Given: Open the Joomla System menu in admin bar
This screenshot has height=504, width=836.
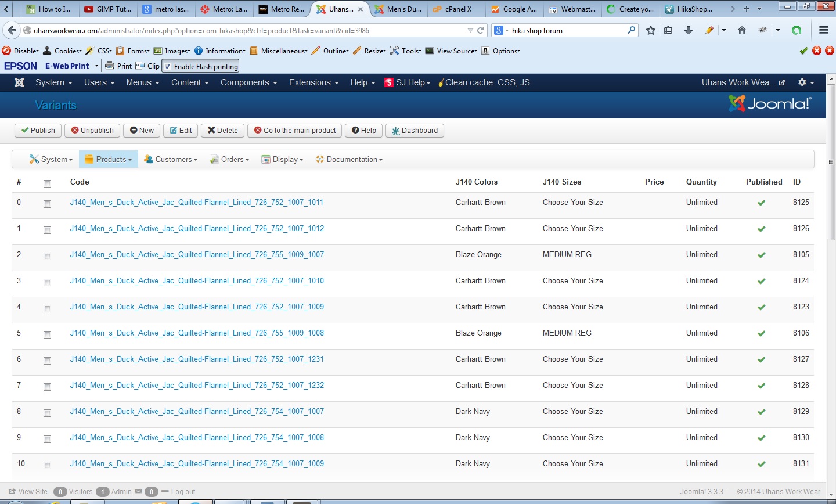Looking at the screenshot, I should [53, 82].
